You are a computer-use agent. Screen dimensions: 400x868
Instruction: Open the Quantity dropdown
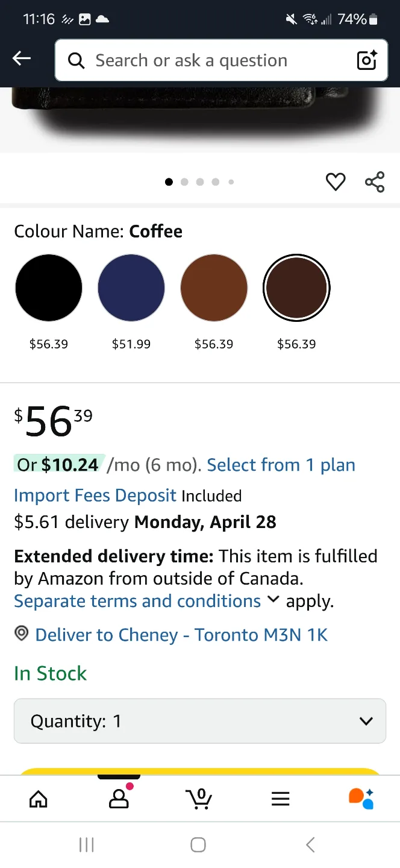[x=199, y=721]
